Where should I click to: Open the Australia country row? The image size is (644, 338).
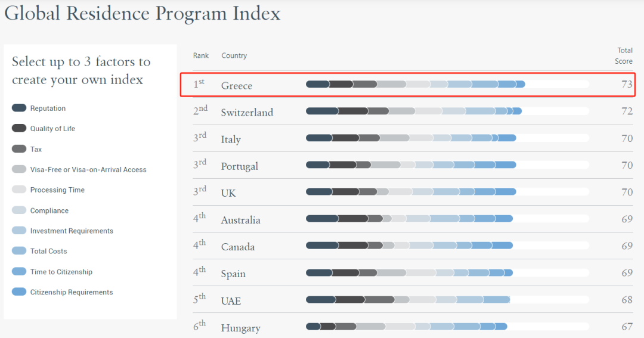413,219
